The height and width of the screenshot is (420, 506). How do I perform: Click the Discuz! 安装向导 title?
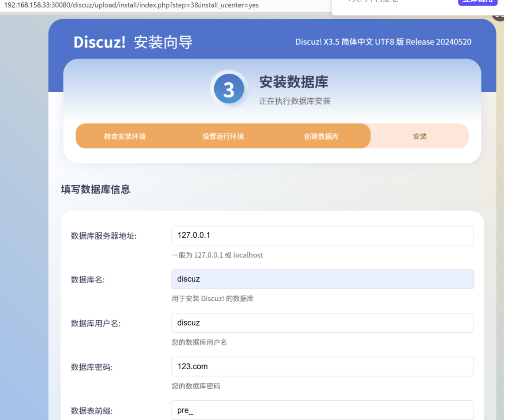click(133, 42)
